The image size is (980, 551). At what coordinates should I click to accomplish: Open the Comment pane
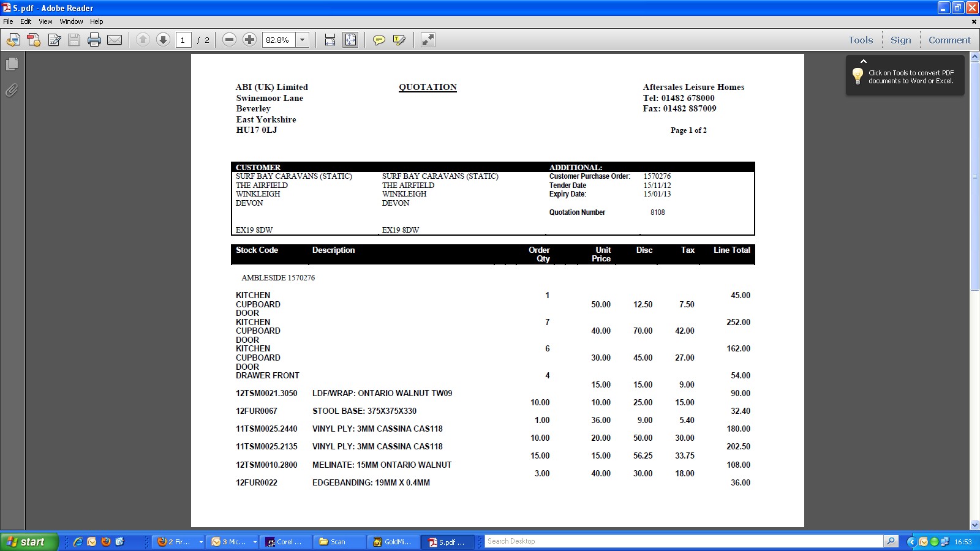(949, 40)
